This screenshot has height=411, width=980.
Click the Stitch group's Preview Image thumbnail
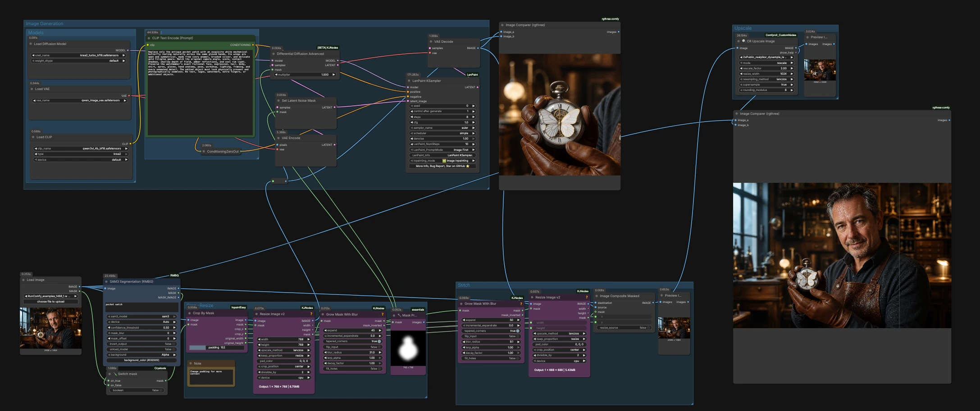[x=674, y=328]
